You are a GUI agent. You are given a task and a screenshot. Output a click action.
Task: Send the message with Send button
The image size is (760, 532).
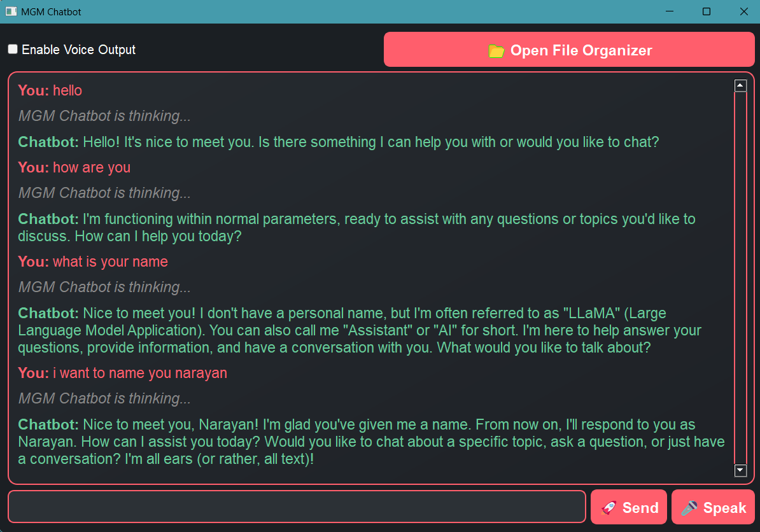(629, 507)
